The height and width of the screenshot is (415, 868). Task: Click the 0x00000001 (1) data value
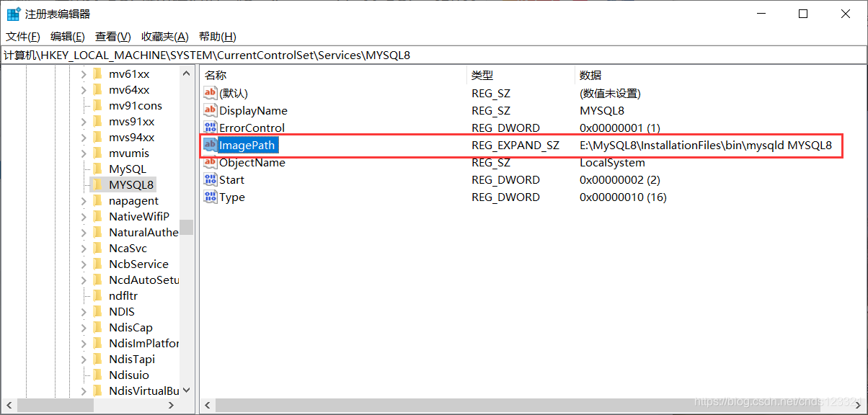620,128
